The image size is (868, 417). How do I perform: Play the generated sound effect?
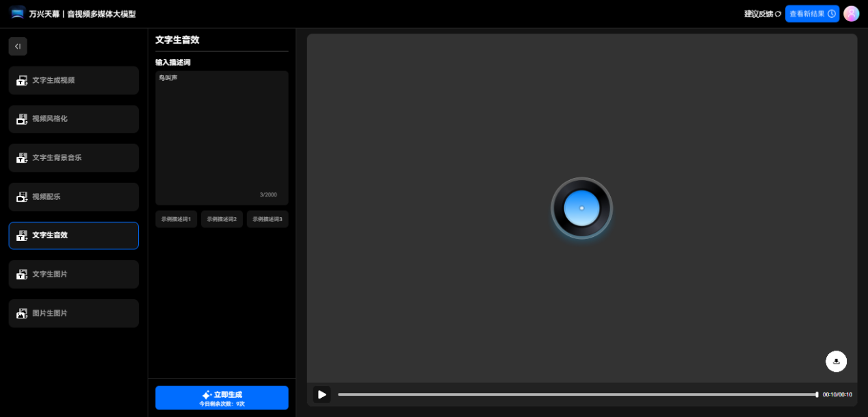(x=322, y=394)
